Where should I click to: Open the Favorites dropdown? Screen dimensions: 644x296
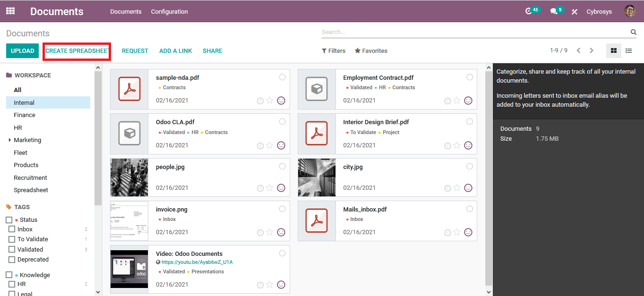[x=371, y=51]
